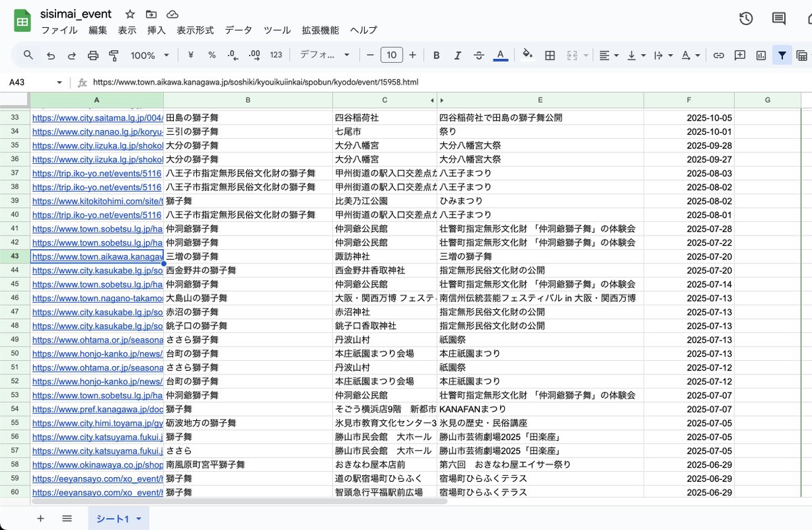Open the font family dropdown
The image size is (812, 530).
click(x=325, y=55)
